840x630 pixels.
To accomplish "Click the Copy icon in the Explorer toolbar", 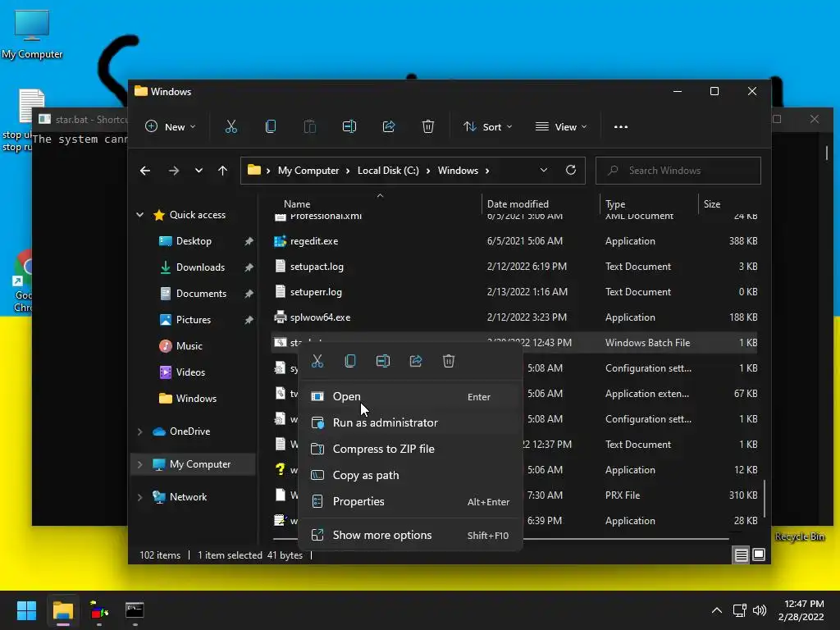I will (x=271, y=127).
